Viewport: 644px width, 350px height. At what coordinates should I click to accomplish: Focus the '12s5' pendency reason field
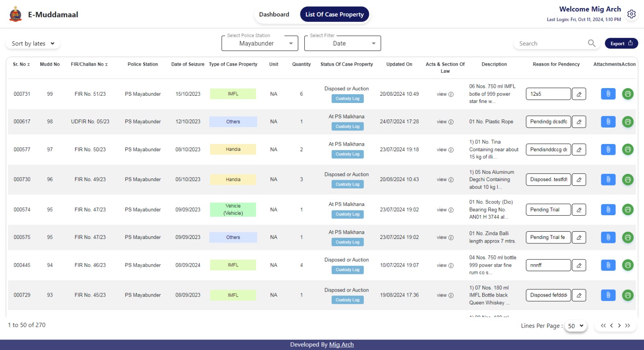pyautogui.click(x=548, y=94)
